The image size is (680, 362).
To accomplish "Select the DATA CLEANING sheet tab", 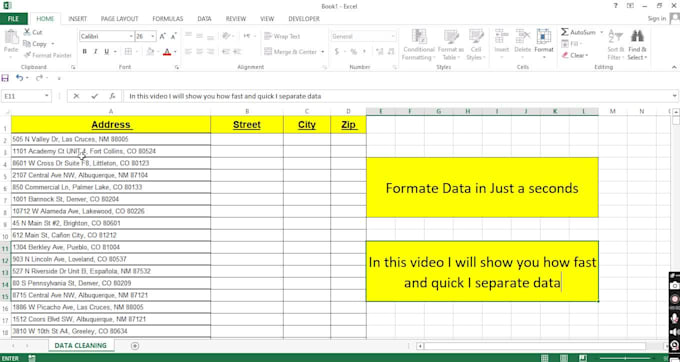I will pyautogui.click(x=80, y=346).
